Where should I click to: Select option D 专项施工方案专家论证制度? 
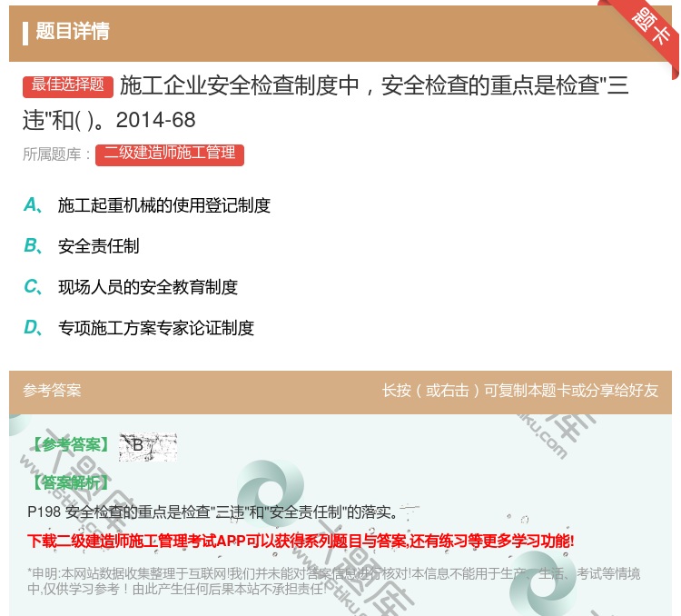(x=139, y=328)
